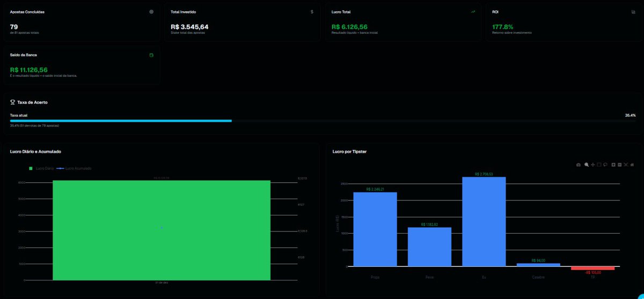Click the 'Lucro Diário e Acumulado' heading
This screenshot has height=299, width=644.
(35, 152)
